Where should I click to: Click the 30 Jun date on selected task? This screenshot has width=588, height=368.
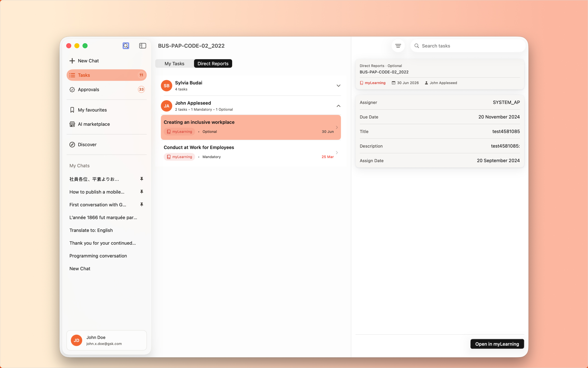click(328, 132)
